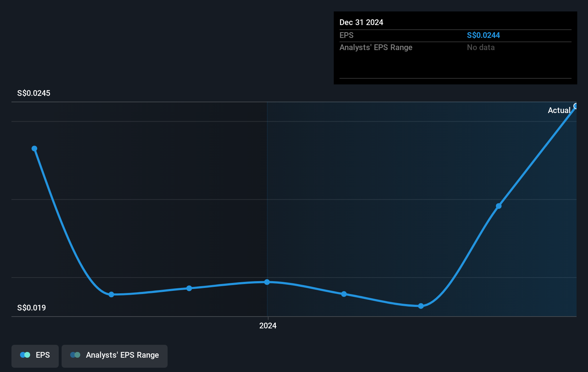
Task: Click the data point just below the Actual label
Action: (x=498, y=206)
